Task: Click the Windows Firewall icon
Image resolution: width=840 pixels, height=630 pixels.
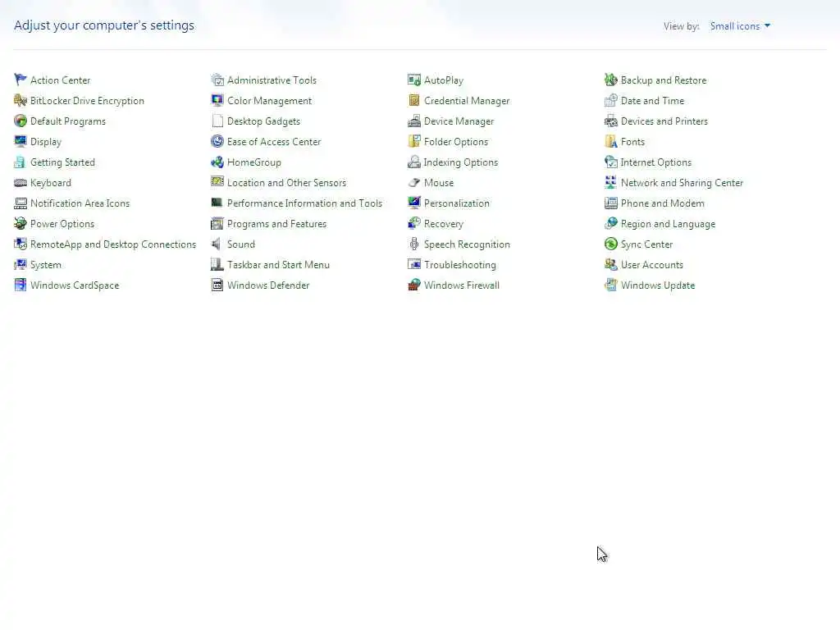Action: [x=414, y=285]
